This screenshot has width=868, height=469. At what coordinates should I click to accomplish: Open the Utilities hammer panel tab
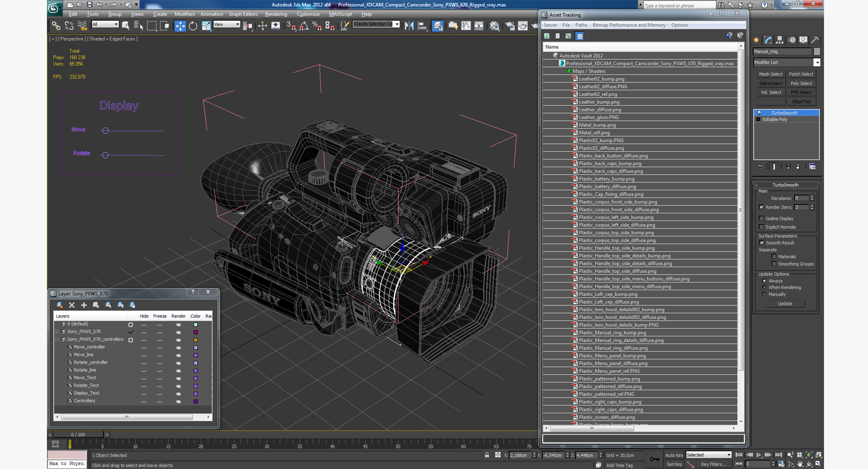[815, 40]
